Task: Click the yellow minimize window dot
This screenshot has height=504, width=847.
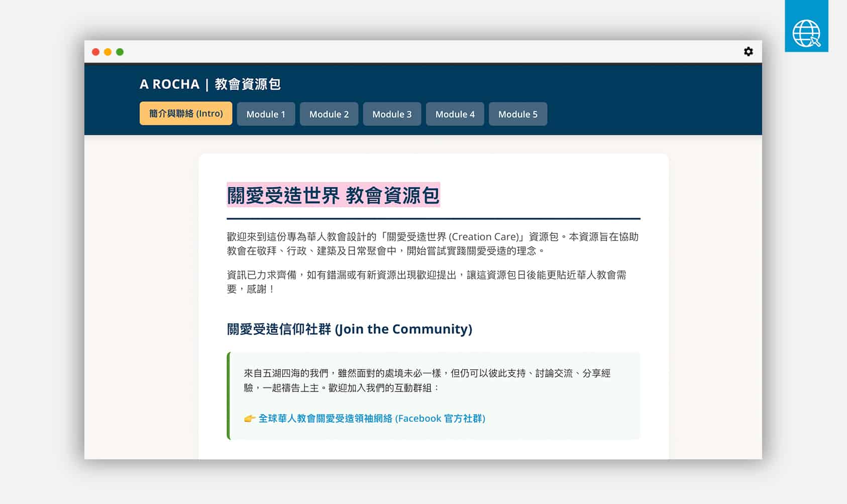Action: pos(108,52)
